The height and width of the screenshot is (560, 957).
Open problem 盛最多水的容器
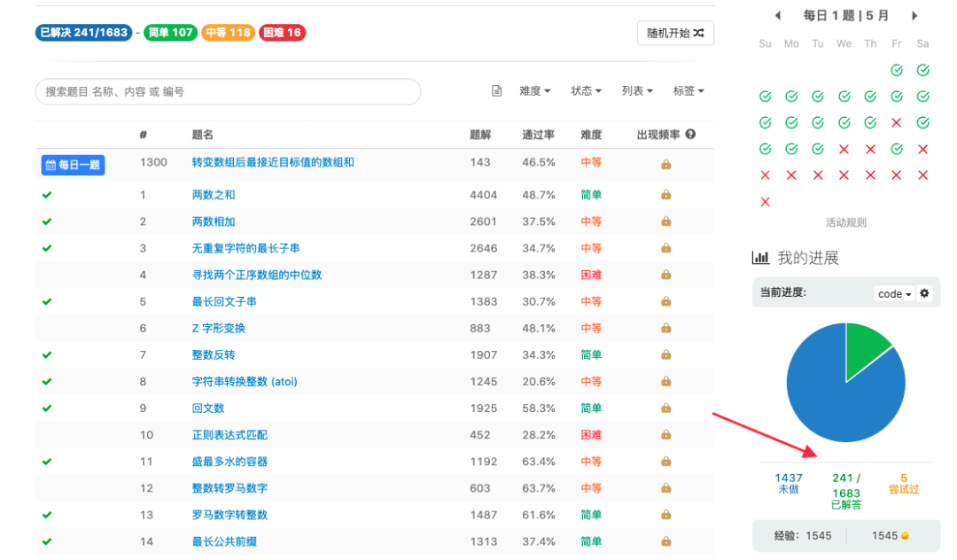pyautogui.click(x=230, y=462)
